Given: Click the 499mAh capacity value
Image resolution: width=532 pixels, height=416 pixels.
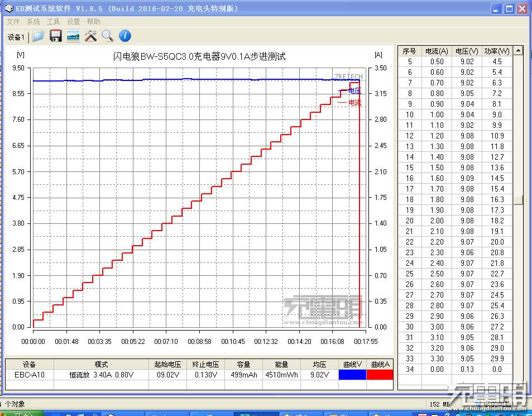Looking at the screenshot, I should [243, 375].
